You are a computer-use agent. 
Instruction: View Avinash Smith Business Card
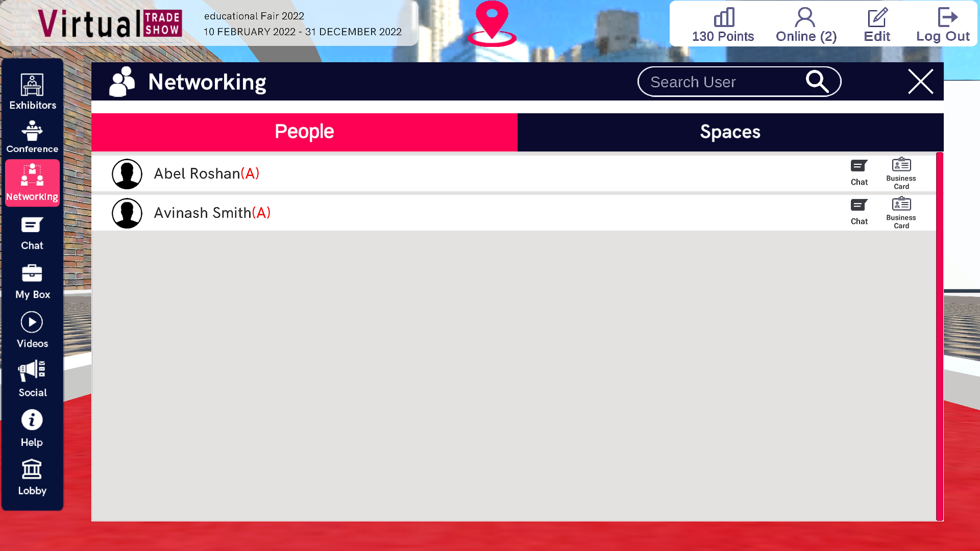tap(901, 212)
